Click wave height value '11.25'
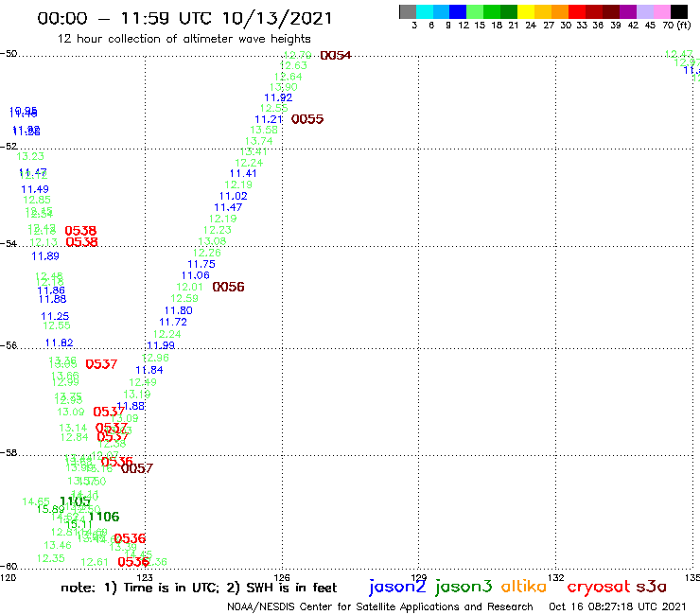The image size is (700, 615). (x=55, y=316)
